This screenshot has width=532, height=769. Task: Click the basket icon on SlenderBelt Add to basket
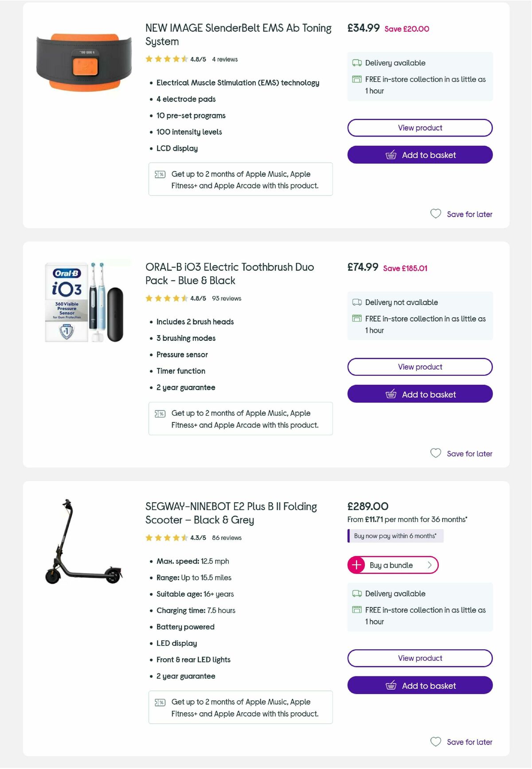tap(391, 155)
